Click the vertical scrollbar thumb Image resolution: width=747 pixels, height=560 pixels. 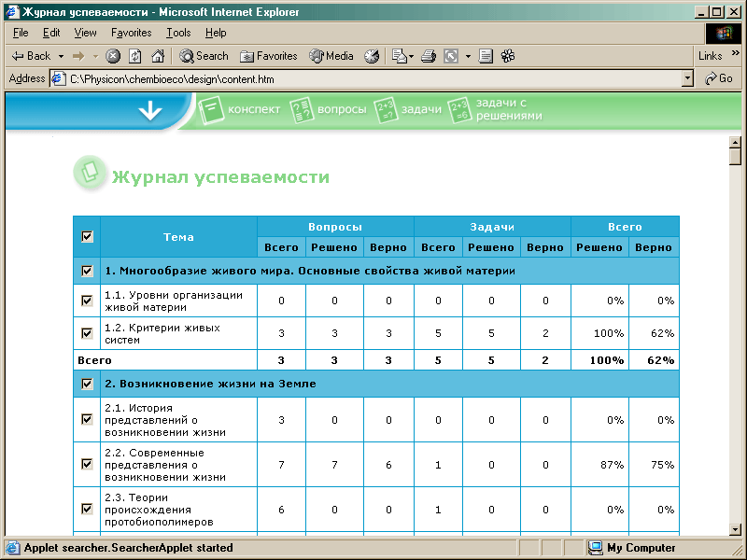735,157
